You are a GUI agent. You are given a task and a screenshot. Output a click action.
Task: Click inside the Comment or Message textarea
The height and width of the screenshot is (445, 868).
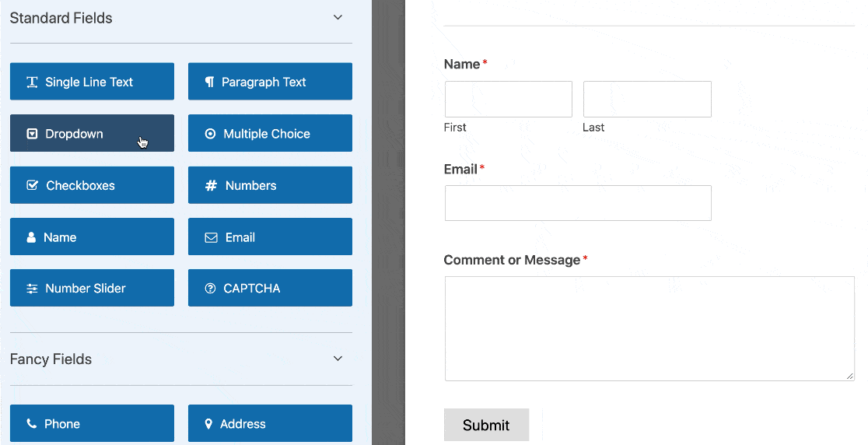click(649, 328)
